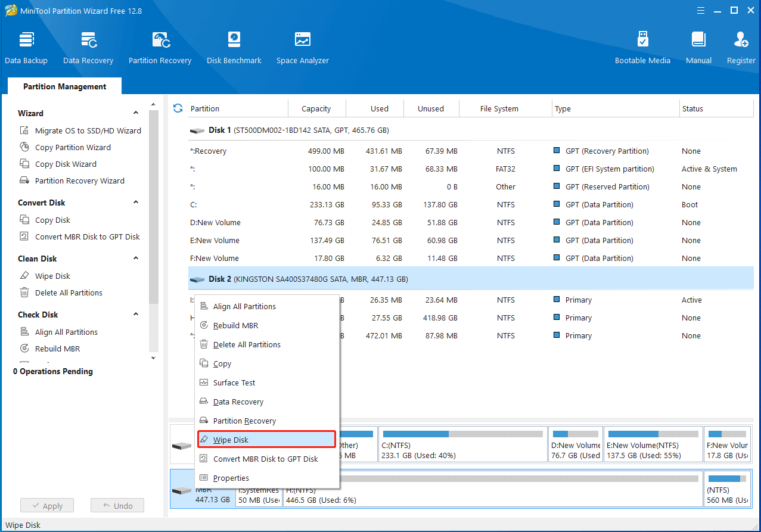
Task: Start the Disk Benchmark tool
Action: coord(234,48)
